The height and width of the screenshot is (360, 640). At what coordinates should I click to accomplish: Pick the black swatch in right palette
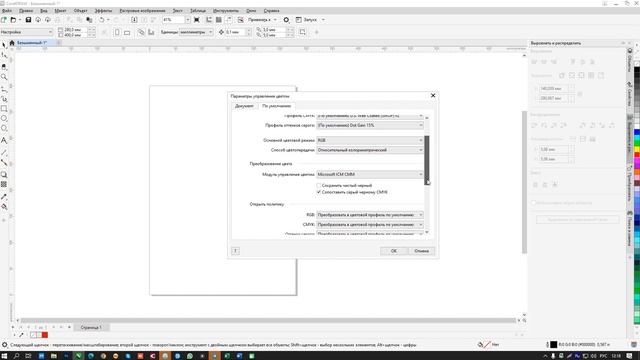(x=637, y=70)
